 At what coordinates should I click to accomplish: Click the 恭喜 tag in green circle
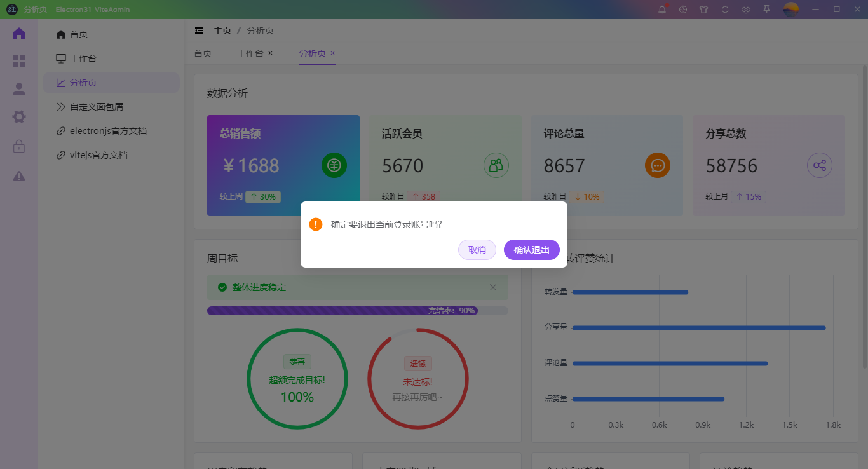coord(297,362)
